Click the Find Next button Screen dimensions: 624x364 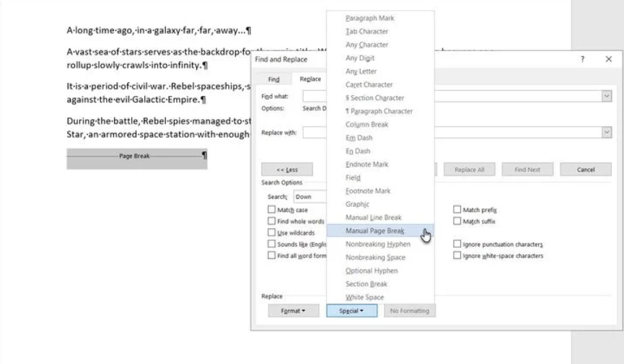(x=527, y=169)
